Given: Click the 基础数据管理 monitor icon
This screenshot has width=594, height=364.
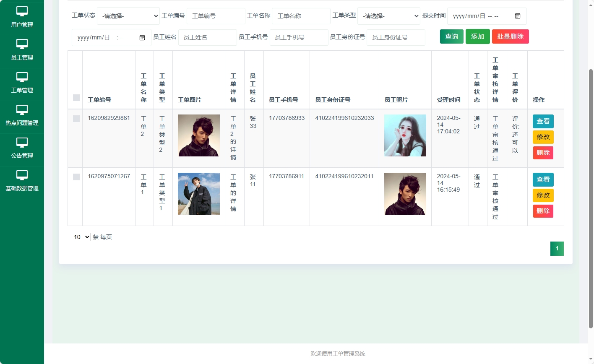Looking at the screenshot, I should point(22,176).
